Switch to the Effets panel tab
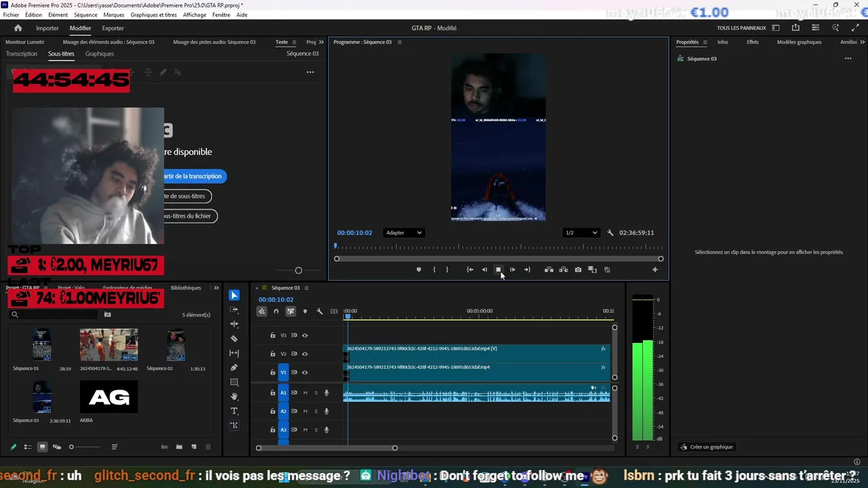This screenshot has height=488, width=868. coord(753,42)
